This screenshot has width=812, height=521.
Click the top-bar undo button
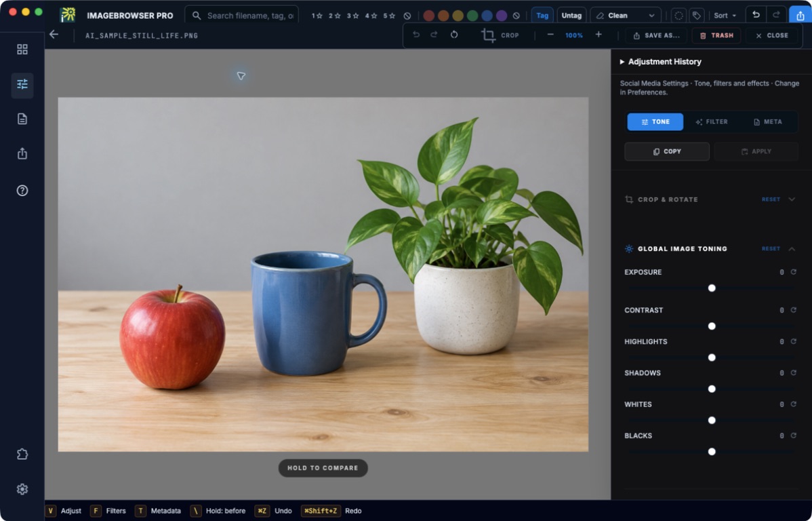(x=756, y=15)
